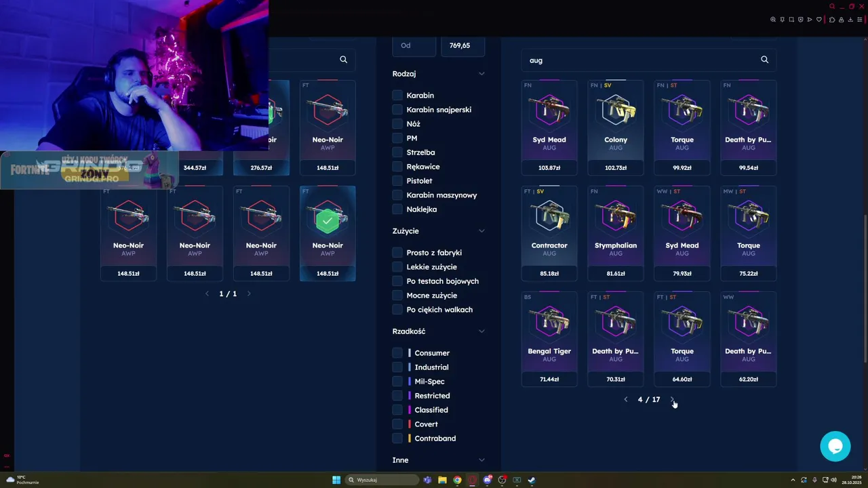Select the Colony AUG card
Viewport: 868px width, 488px height.
[616, 127]
